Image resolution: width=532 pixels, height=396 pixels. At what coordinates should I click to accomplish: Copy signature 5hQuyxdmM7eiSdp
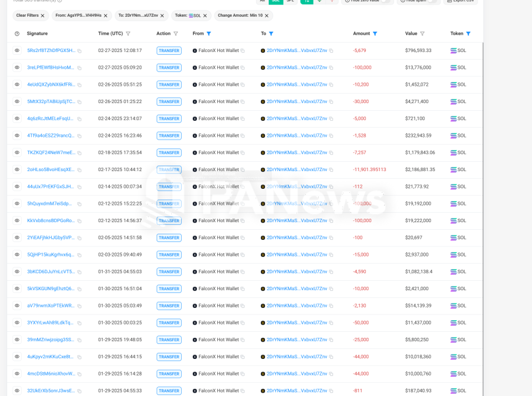coord(79,204)
